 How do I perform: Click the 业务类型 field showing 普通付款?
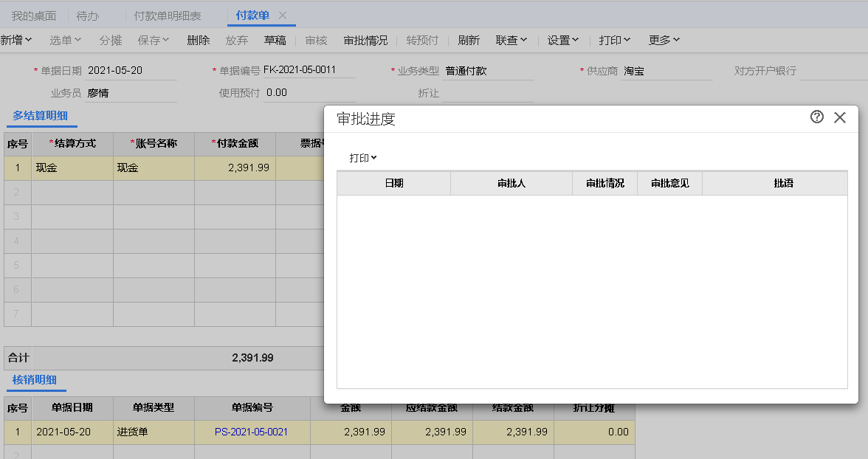(x=489, y=71)
